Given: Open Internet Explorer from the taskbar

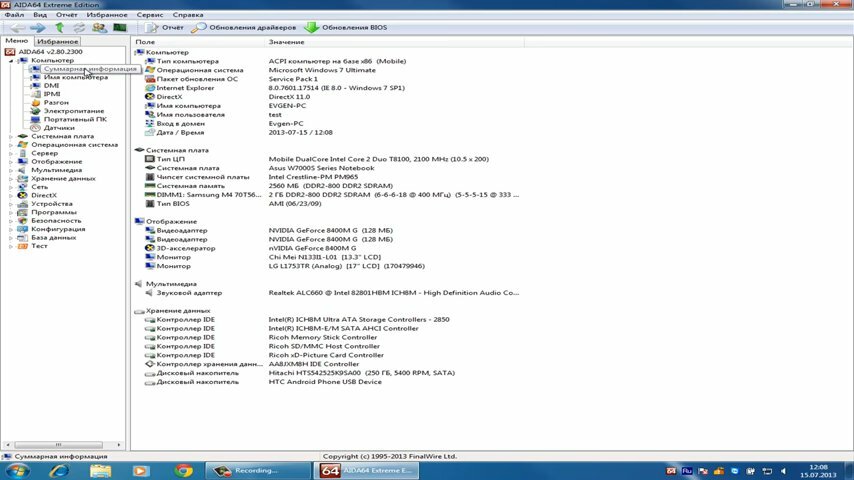Looking at the screenshot, I should 59,470.
